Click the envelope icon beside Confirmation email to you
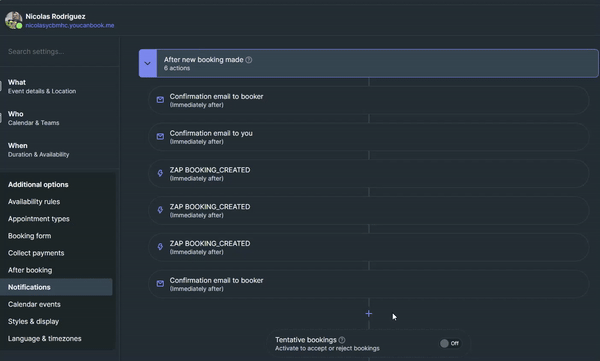 160,137
